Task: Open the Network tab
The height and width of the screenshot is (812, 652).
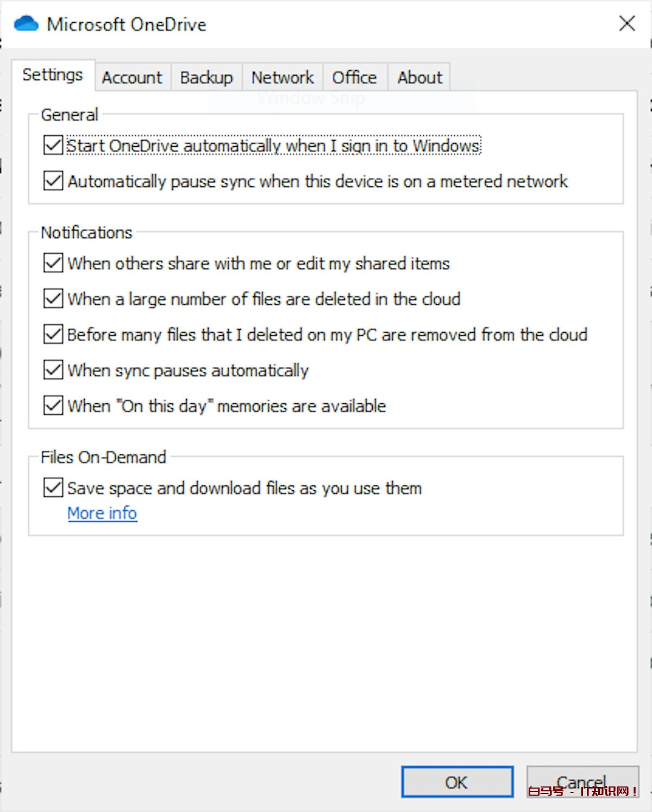Action: coord(283,78)
